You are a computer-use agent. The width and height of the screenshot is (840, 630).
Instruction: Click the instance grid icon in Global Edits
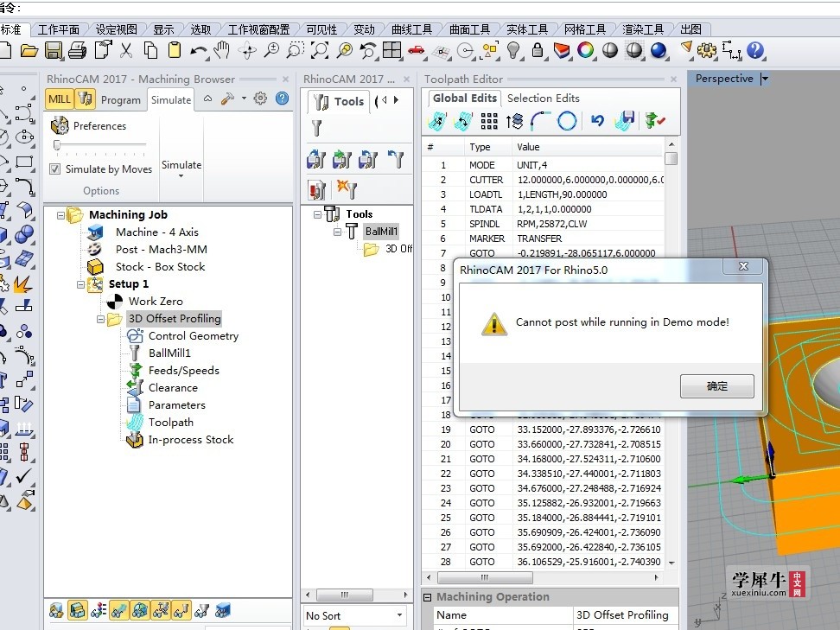(489, 121)
